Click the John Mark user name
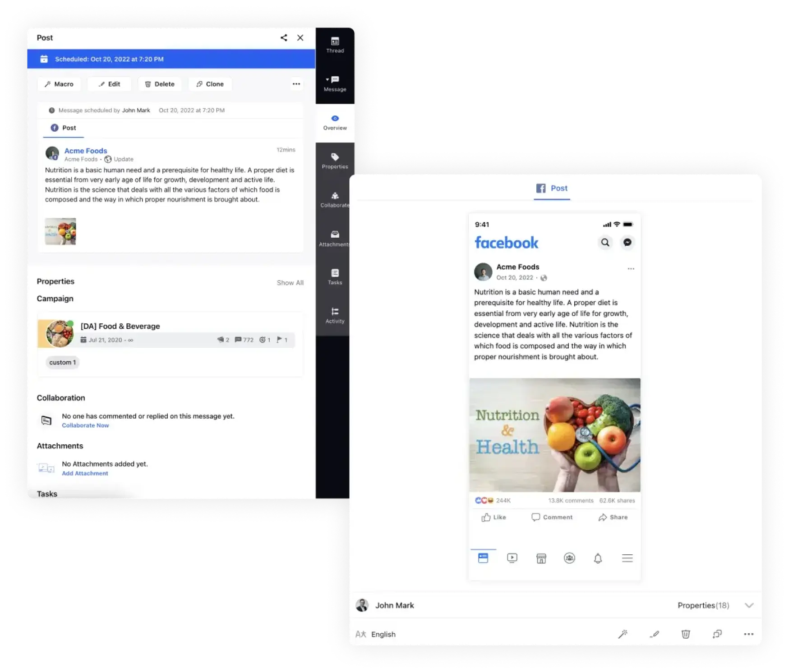 (395, 606)
